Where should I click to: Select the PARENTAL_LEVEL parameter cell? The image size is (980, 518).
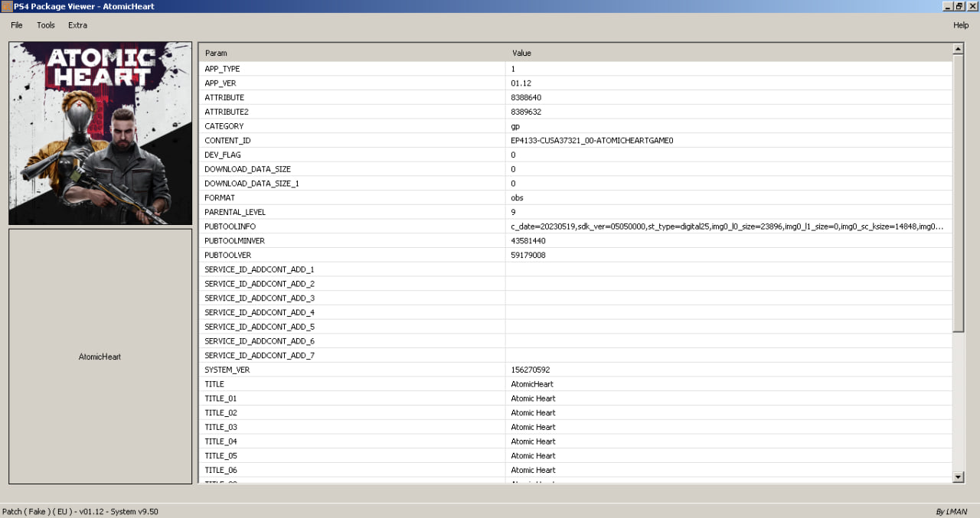tap(352, 212)
